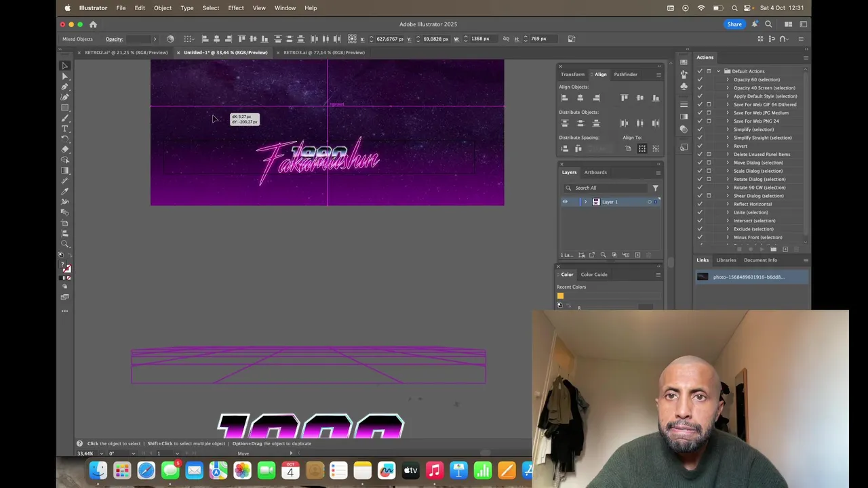Select the Gradient tool
Image resolution: width=868 pixels, height=488 pixels.
[x=65, y=171]
